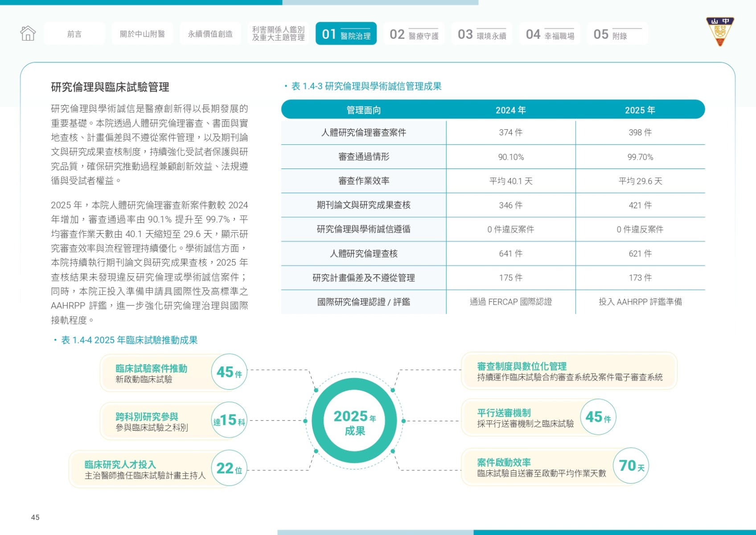Viewport: 756px width, 535px height.
Task: Click the 346 件 cell
Action: pos(511,205)
